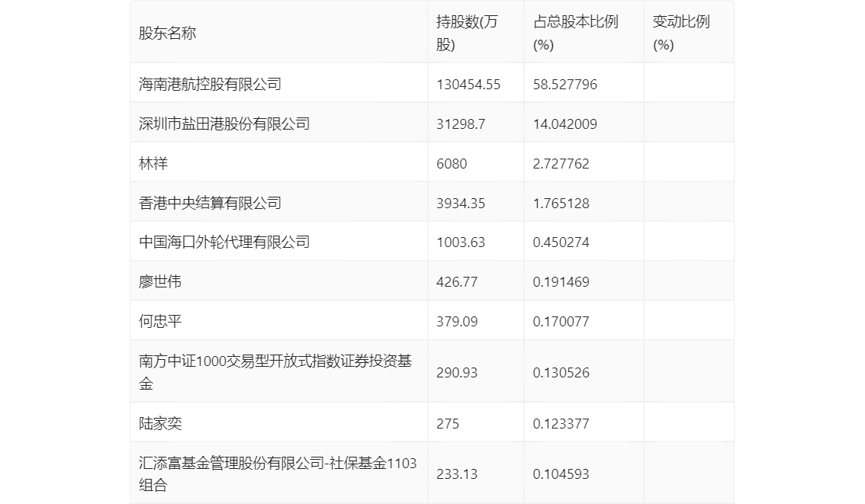865x504 pixels.
Task: Click the value 31298.7
Action: 461,124
